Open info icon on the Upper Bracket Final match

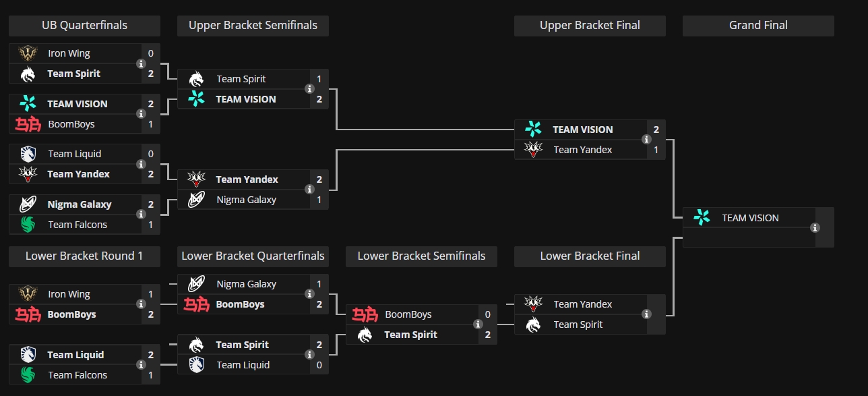(646, 140)
